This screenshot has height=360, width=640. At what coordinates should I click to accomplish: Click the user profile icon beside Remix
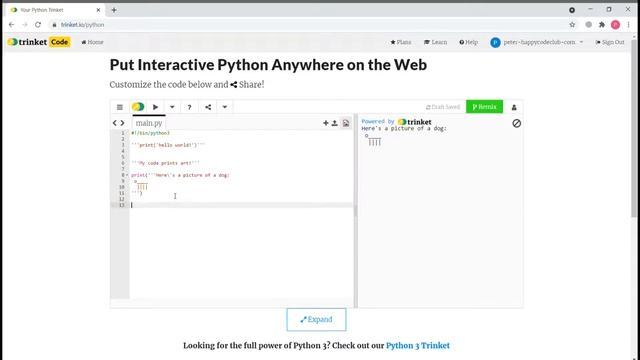pos(514,107)
